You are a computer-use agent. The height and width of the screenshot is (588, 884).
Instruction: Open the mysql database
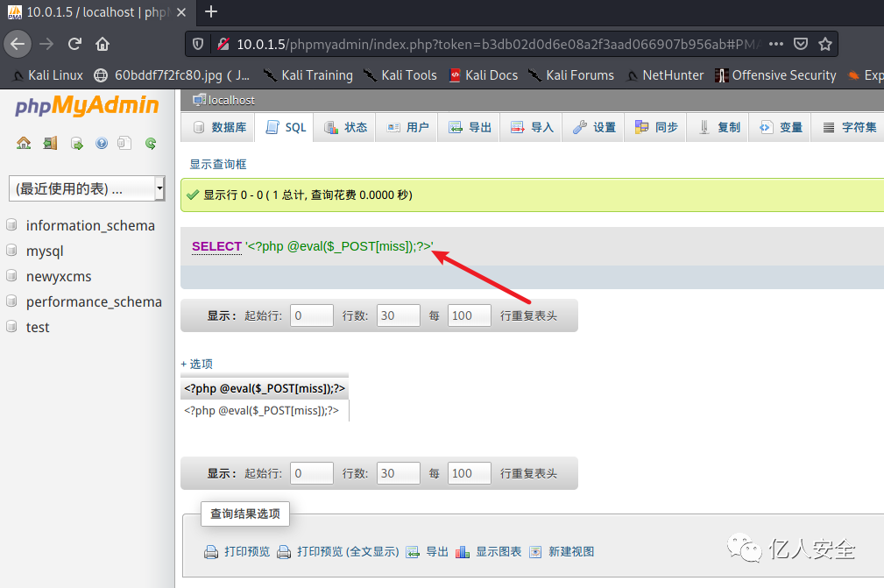click(x=45, y=251)
